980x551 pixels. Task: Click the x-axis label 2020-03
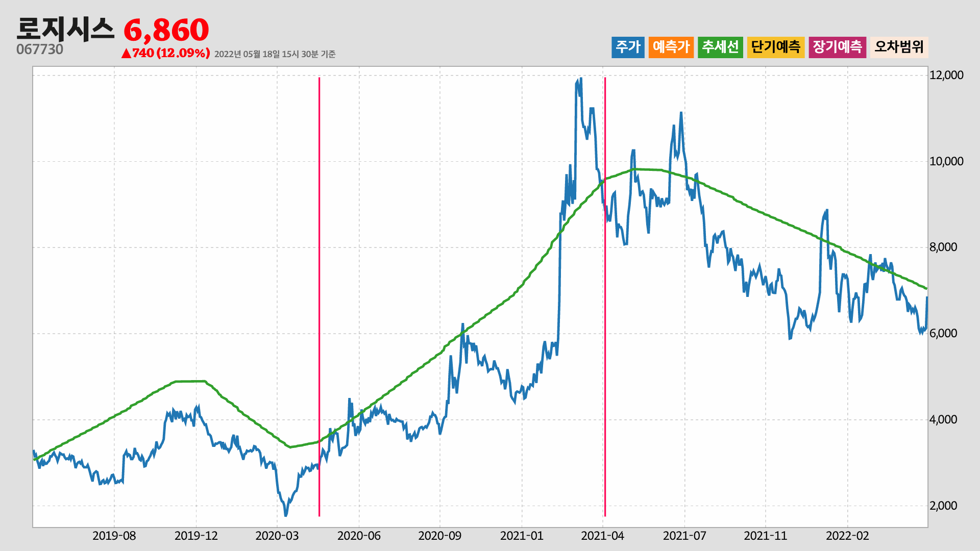[277, 536]
